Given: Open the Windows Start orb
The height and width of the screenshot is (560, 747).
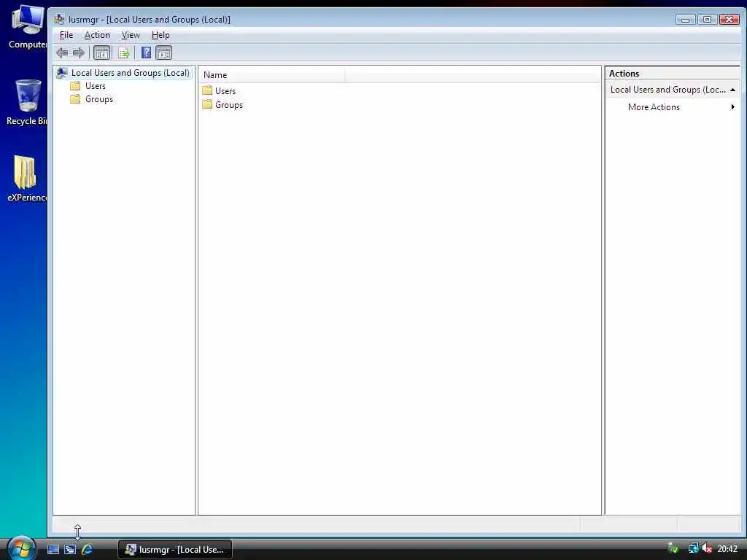Looking at the screenshot, I should click(x=21, y=548).
